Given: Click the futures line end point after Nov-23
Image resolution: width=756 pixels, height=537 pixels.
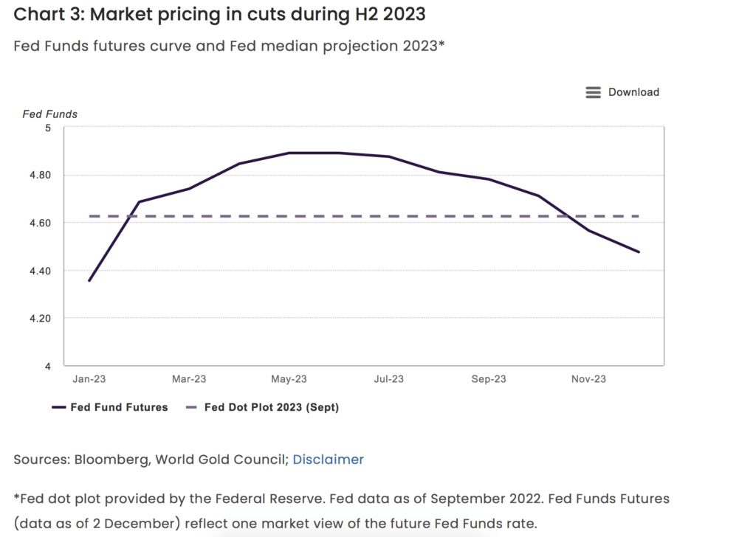Looking at the screenshot, I should (639, 252).
